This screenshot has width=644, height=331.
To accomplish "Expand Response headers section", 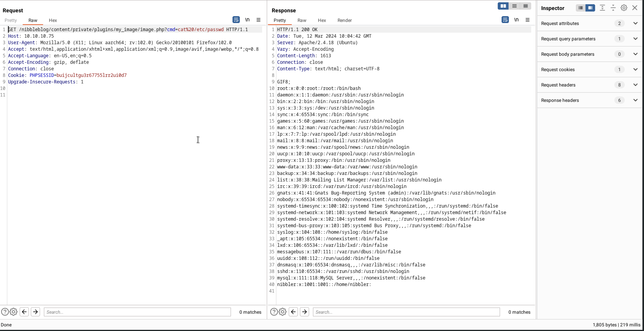I will coord(635,100).
